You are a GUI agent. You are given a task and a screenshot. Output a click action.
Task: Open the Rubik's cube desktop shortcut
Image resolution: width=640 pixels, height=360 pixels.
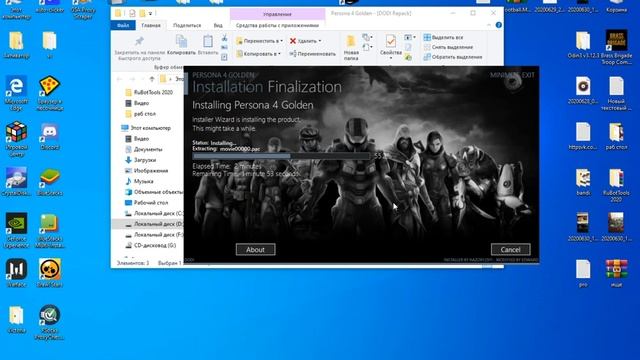tap(16, 139)
